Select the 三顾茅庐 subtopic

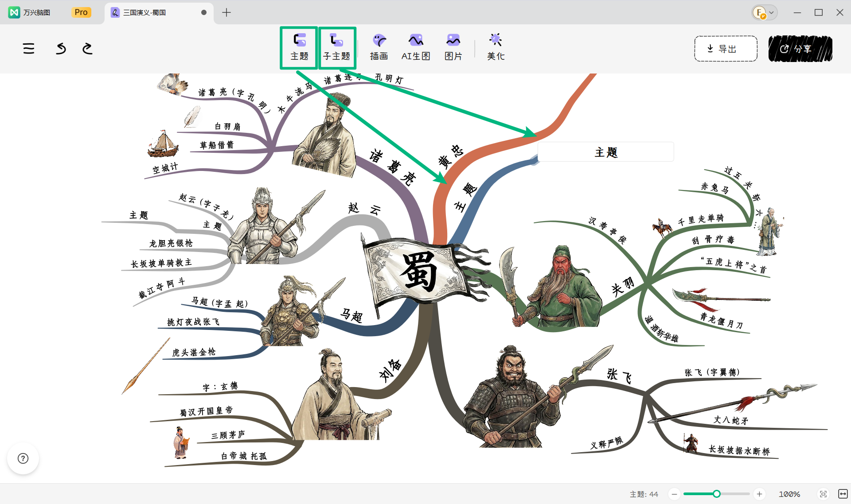[x=228, y=435]
